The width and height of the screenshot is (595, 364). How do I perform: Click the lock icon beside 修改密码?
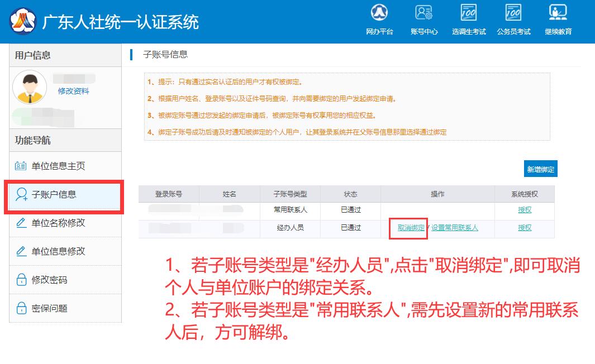point(21,280)
